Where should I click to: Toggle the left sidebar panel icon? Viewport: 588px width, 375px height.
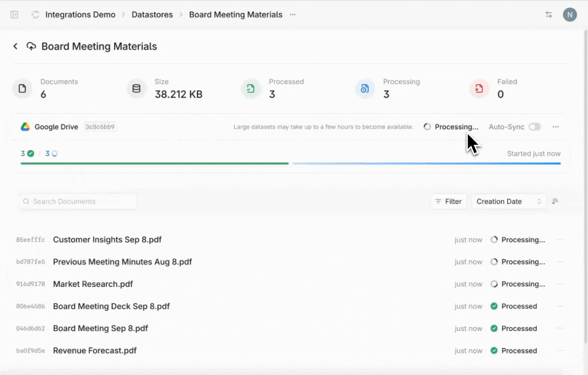(15, 15)
